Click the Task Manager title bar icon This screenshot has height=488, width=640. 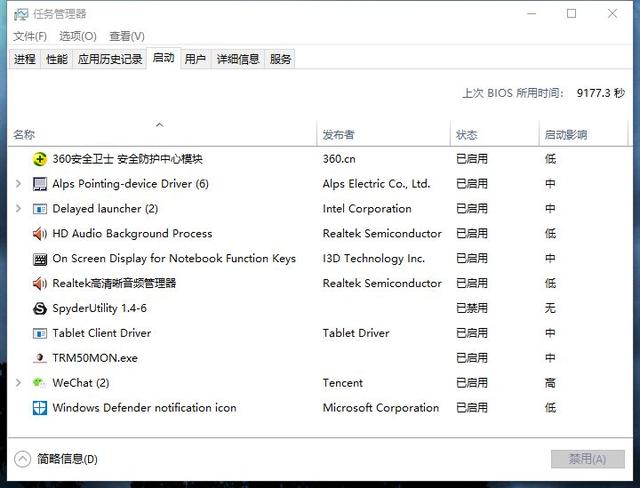[x=20, y=14]
